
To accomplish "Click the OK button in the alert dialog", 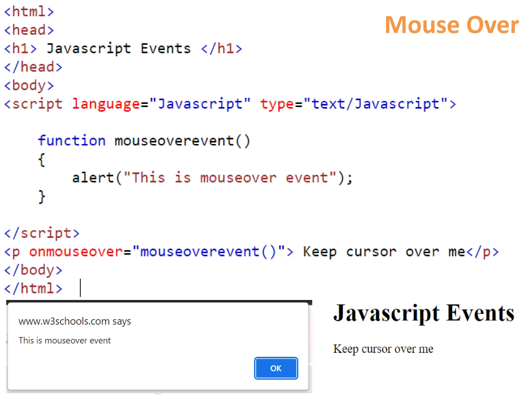I will click(x=276, y=368).
